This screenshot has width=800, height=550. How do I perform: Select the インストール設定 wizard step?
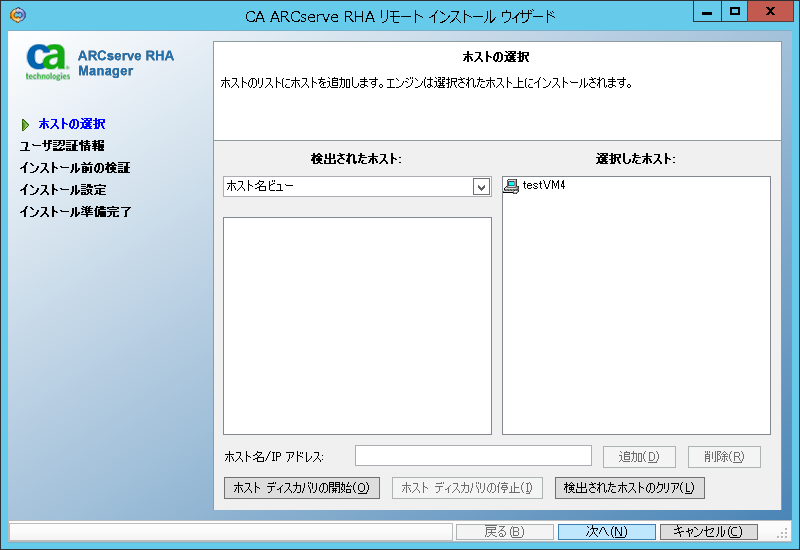pos(63,190)
